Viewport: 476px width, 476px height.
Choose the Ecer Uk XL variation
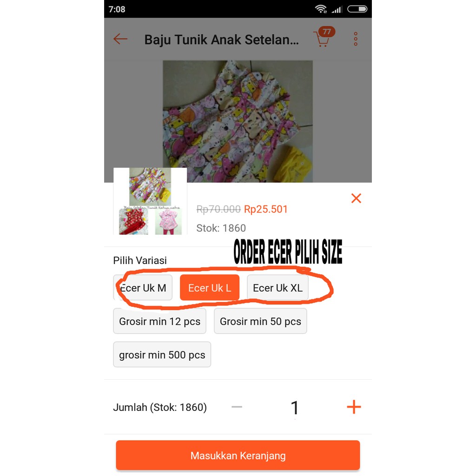tap(278, 287)
